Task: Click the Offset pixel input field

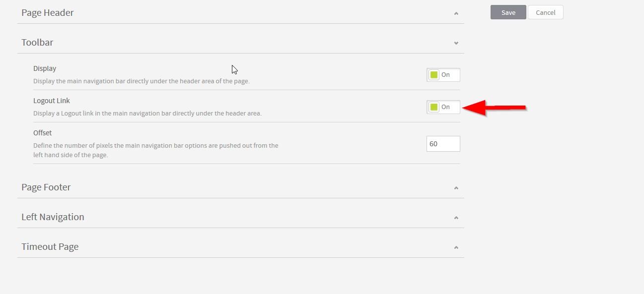Action: (x=443, y=144)
